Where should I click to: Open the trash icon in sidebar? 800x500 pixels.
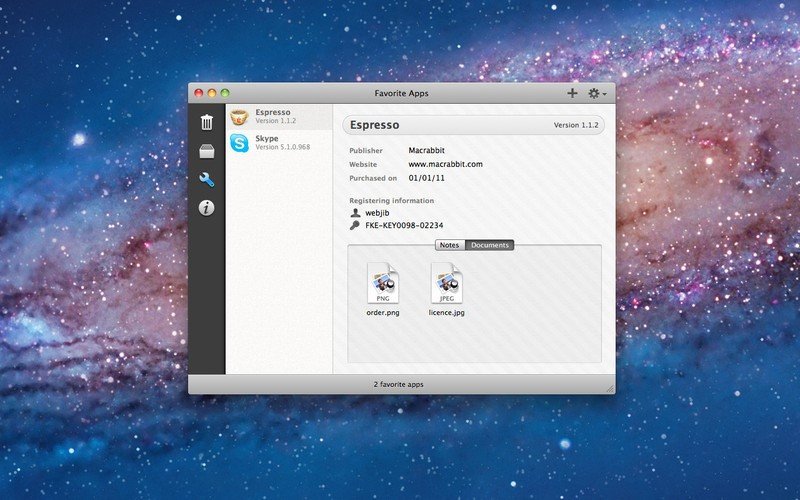pyautogui.click(x=207, y=122)
